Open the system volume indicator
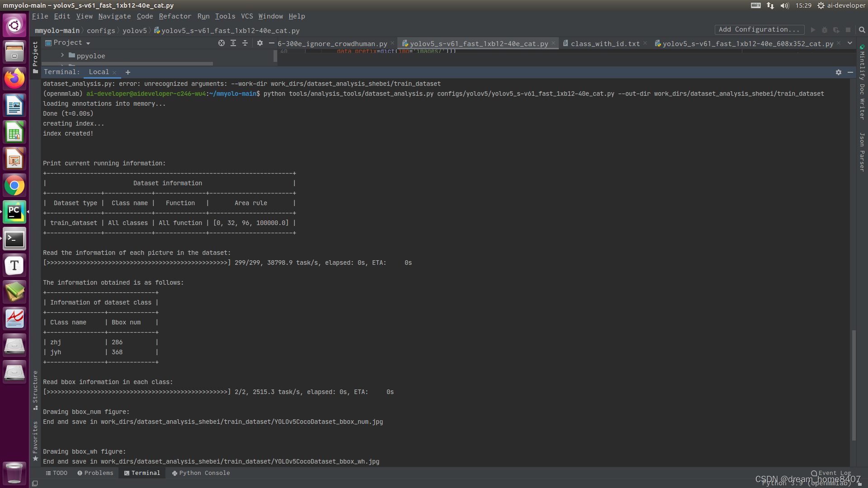Viewport: 868px width, 488px height. click(784, 5)
